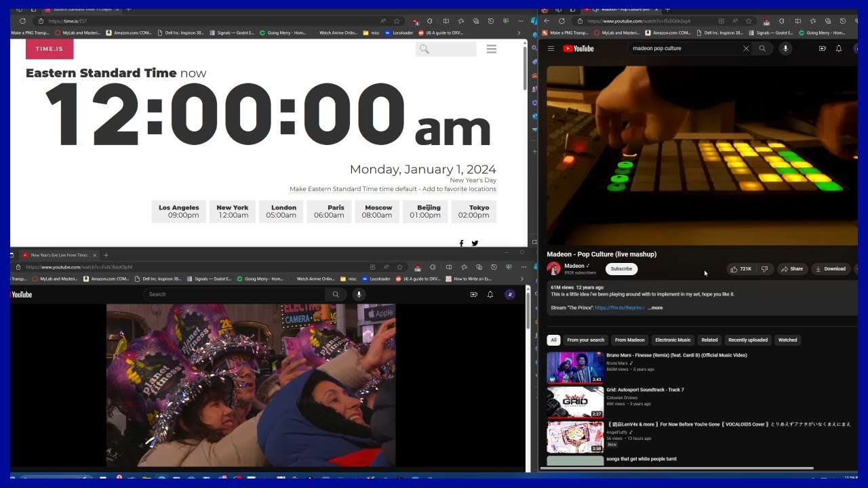Expand bookmarks overflow chevron in time.is window

click(519, 33)
